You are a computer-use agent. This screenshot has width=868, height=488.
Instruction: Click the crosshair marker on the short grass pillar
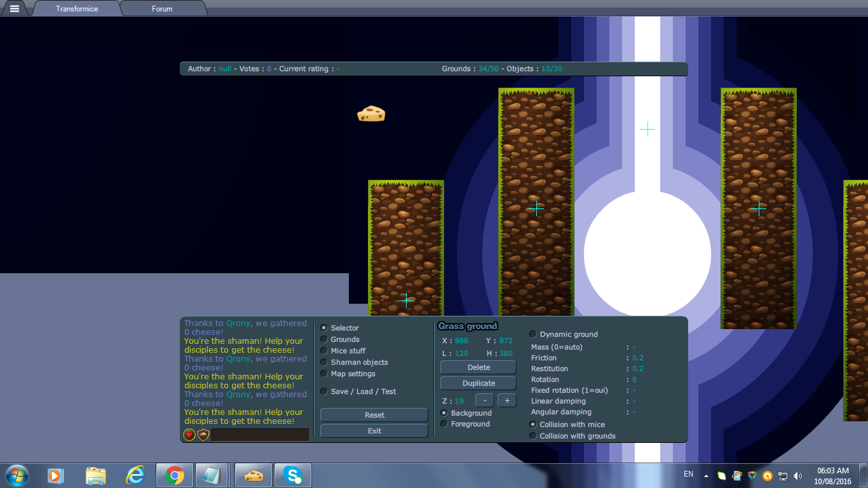(406, 300)
